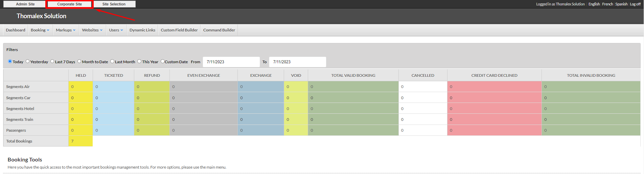This screenshot has height=174, width=644.
Task: Click the Booking Tools heading
Action: pyautogui.click(x=25, y=160)
